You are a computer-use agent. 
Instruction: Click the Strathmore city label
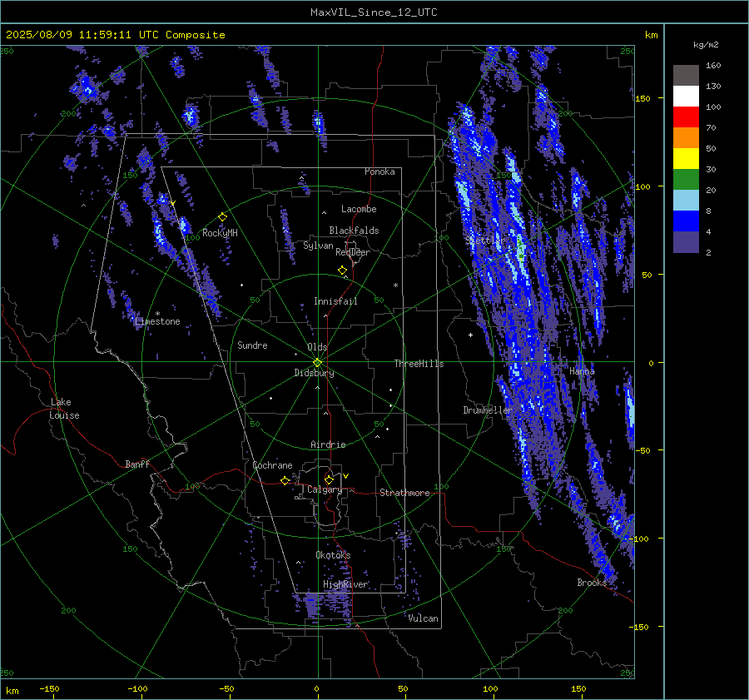point(404,493)
